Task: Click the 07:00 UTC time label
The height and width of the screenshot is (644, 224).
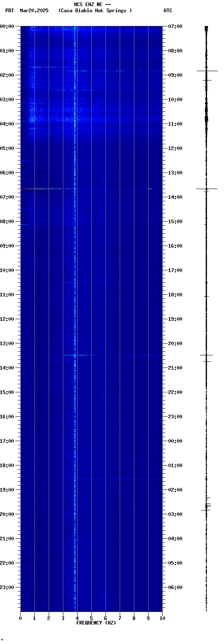Action: (x=175, y=26)
